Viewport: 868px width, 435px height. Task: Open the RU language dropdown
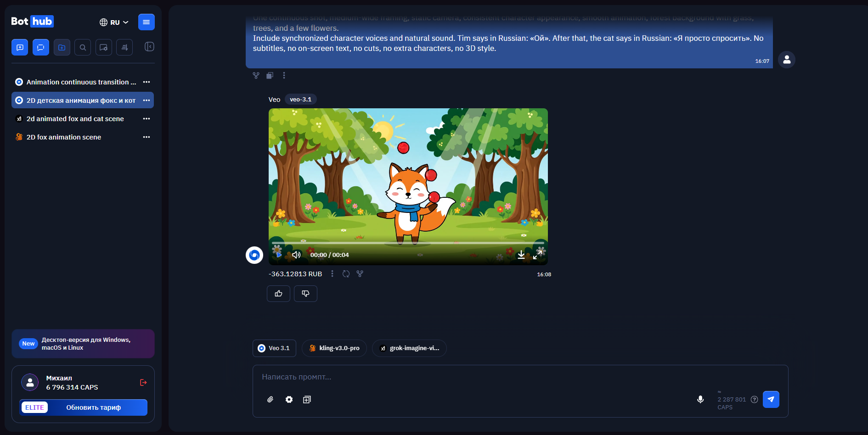(x=114, y=22)
